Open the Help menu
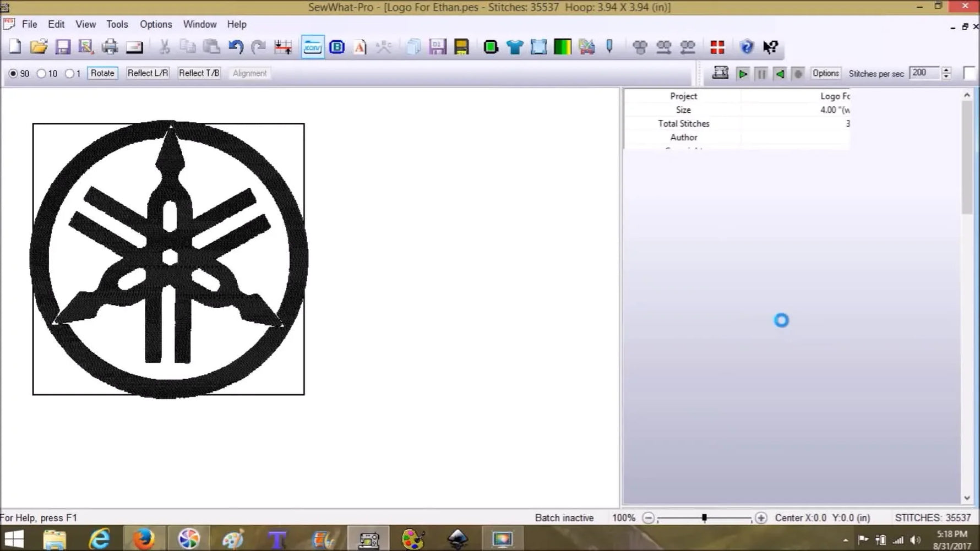Image resolution: width=980 pixels, height=551 pixels. [x=237, y=24]
